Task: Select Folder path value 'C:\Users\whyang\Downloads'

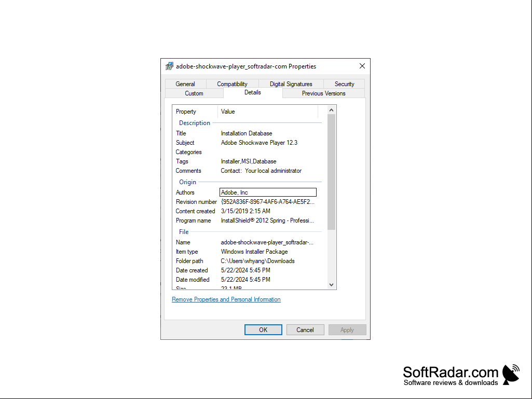Action: pyautogui.click(x=257, y=261)
